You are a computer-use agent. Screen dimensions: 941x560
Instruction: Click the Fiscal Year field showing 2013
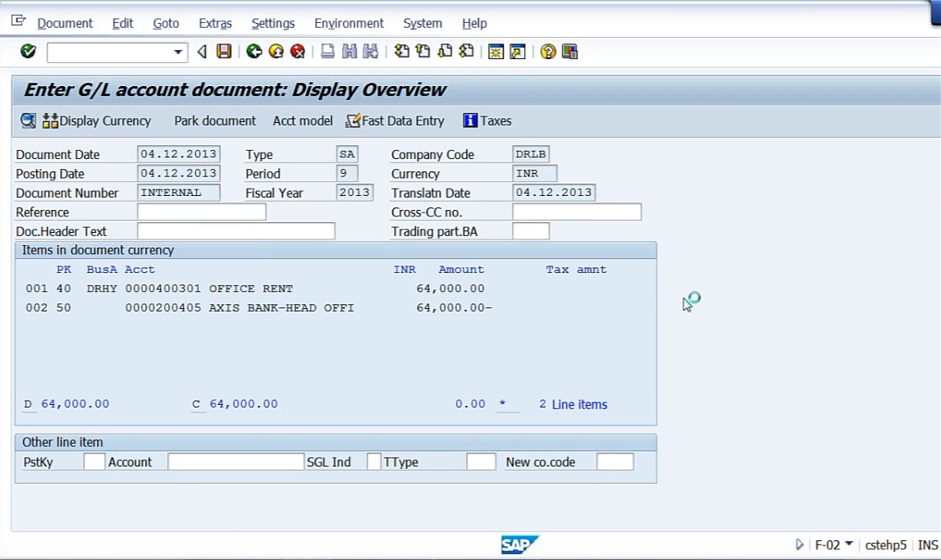click(x=354, y=193)
